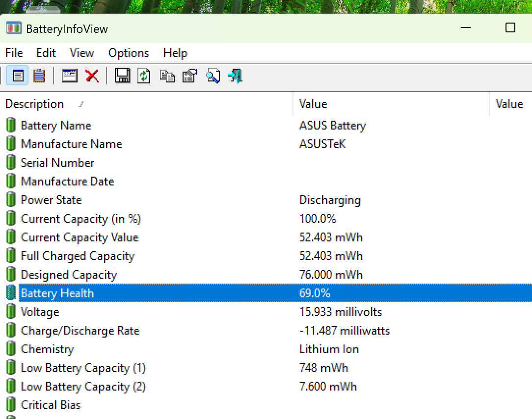The width and height of the screenshot is (532, 419).
Task: Click battery icon beside Serial Number row
Action: coord(11,162)
